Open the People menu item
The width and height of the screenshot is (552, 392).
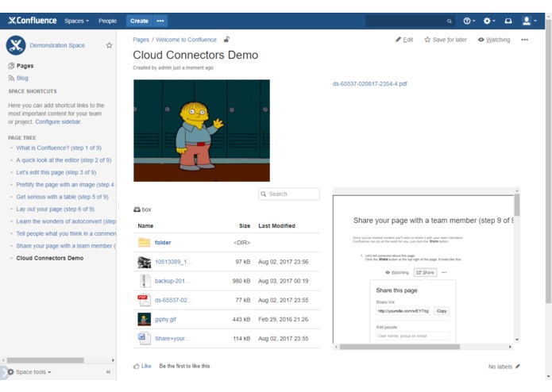pos(107,21)
